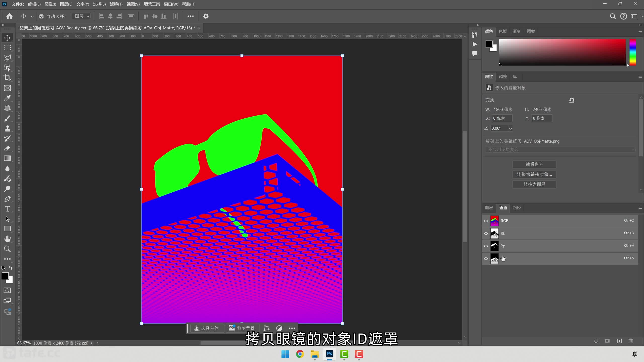
Task: Select the Eraser tool
Action: click(x=7, y=148)
